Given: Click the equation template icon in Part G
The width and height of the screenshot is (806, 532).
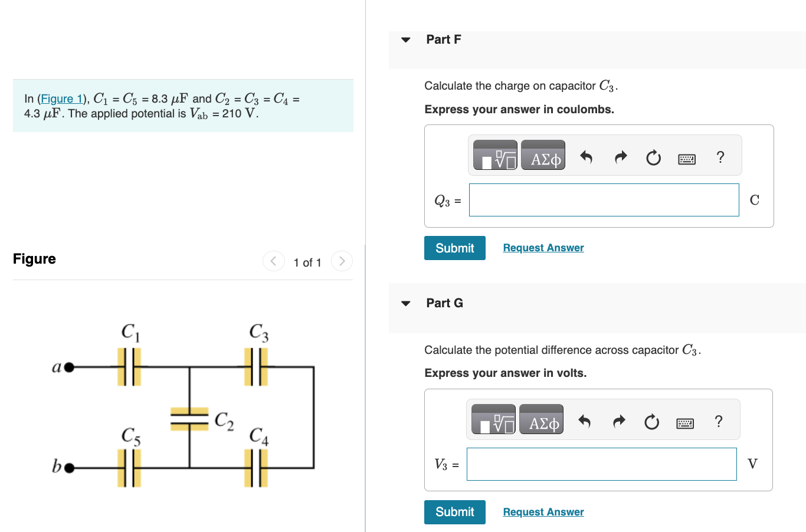Looking at the screenshot, I should click(x=493, y=419).
